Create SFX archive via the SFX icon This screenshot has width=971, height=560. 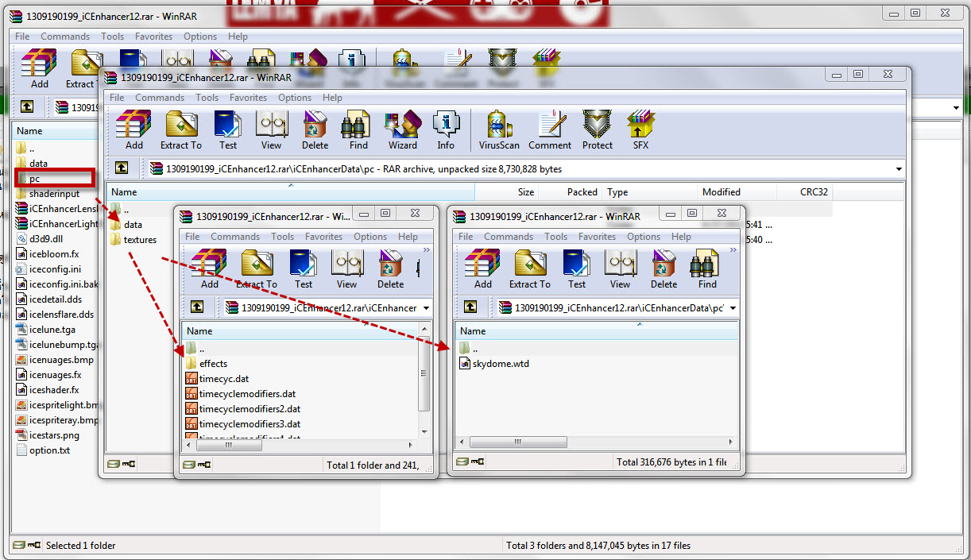coord(640,129)
